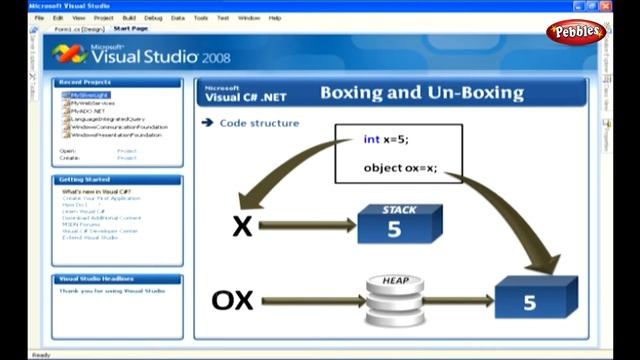Click the STACK box graphic

[400, 224]
